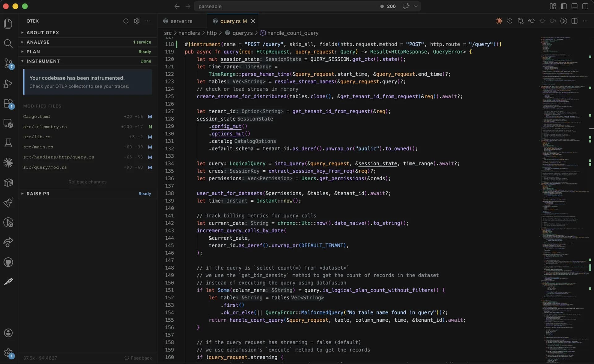Expand the ABOUT OTEX section
This screenshot has width=594, height=364.
[43, 32]
